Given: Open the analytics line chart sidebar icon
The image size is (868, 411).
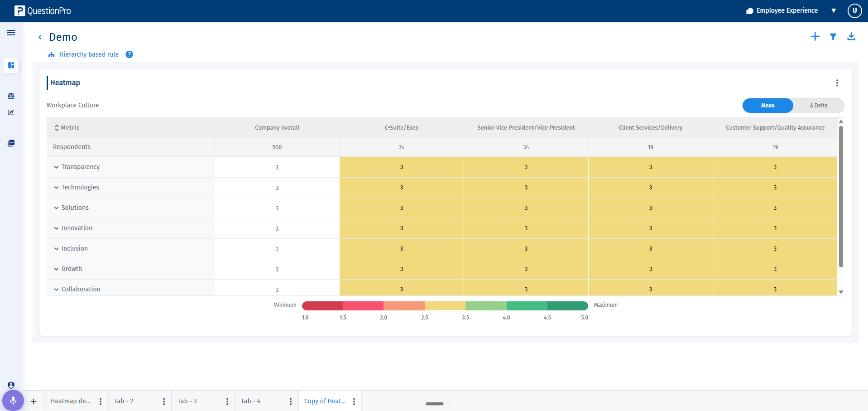Looking at the screenshot, I should click(11, 112).
